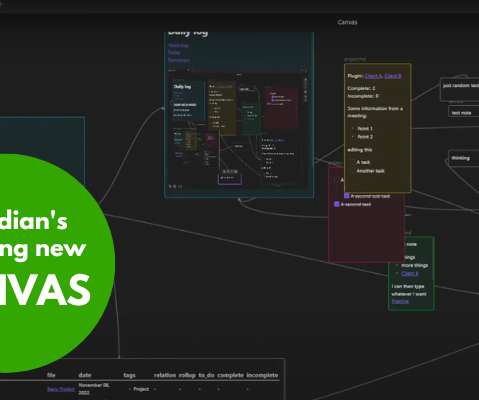The image size is (479, 400).
Task: Click the "A task" item in yellow card
Action: 363,162
